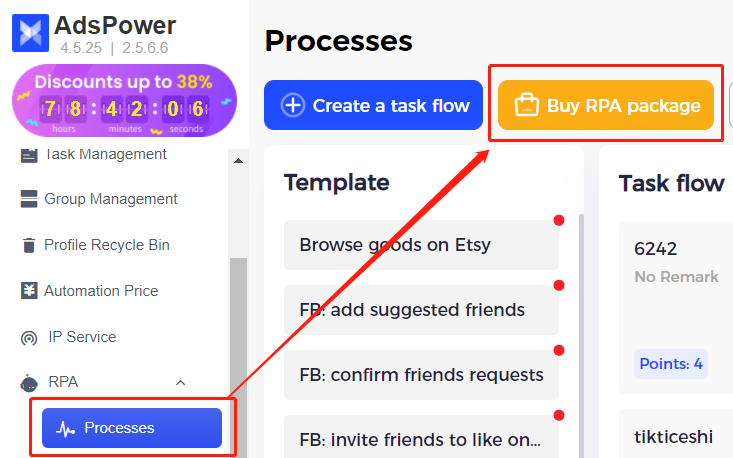733x458 pixels.
Task: Click the Processes pulse icon
Action: click(x=66, y=428)
